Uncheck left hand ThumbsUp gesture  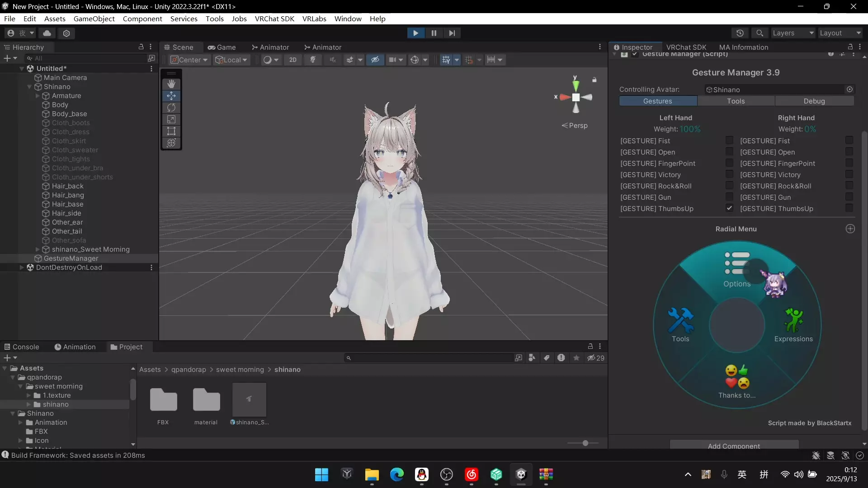(x=729, y=208)
